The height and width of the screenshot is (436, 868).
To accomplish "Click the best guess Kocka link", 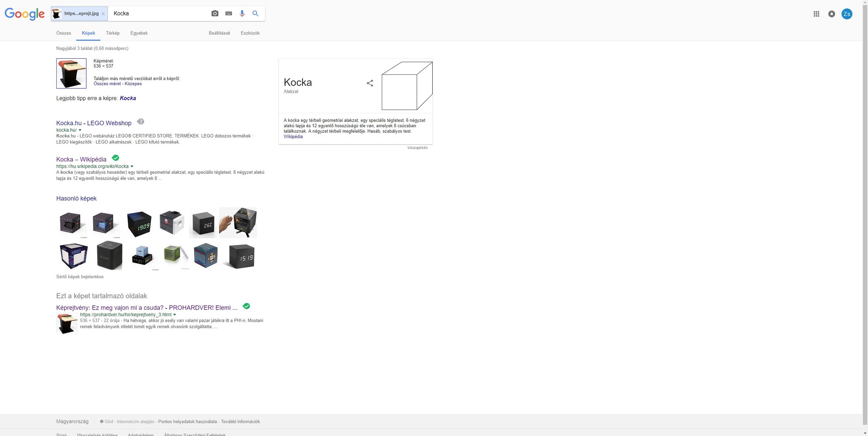I will (128, 98).
